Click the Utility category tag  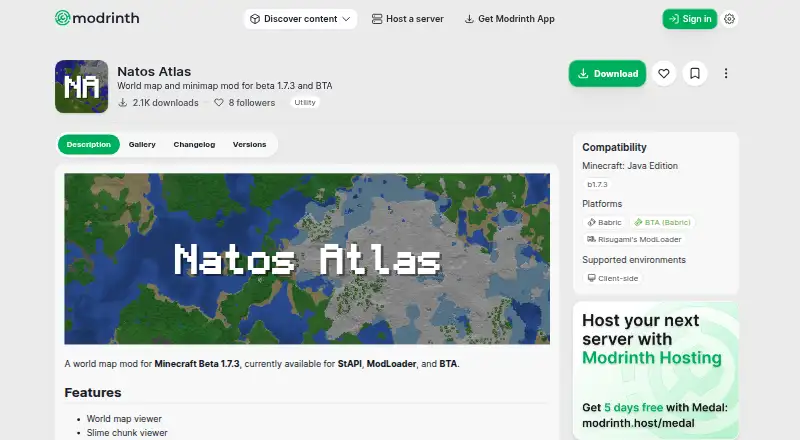tap(305, 103)
